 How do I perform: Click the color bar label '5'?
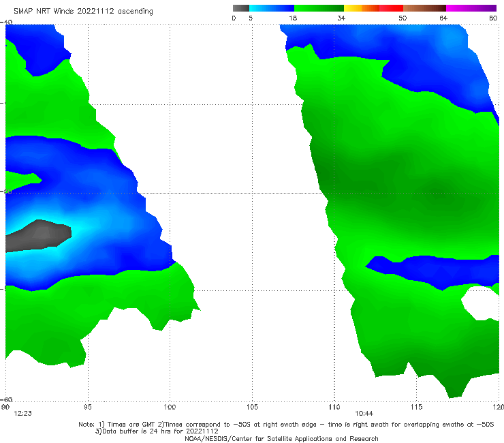(x=251, y=18)
